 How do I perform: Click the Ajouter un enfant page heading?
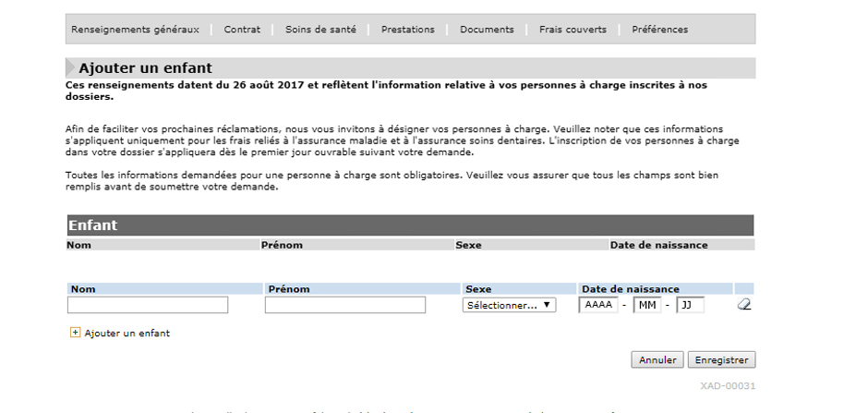pos(145,68)
